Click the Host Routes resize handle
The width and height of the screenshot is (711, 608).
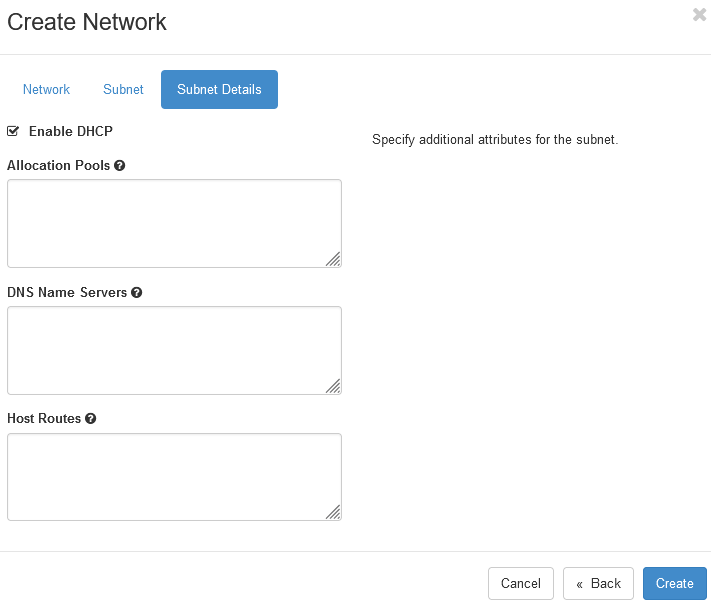[x=333, y=512]
